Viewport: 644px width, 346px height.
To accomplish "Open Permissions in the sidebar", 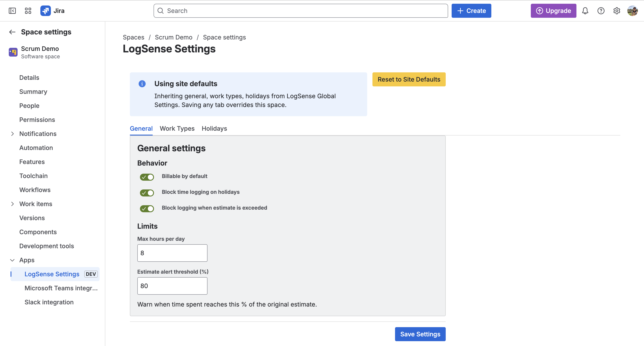I will point(37,120).
